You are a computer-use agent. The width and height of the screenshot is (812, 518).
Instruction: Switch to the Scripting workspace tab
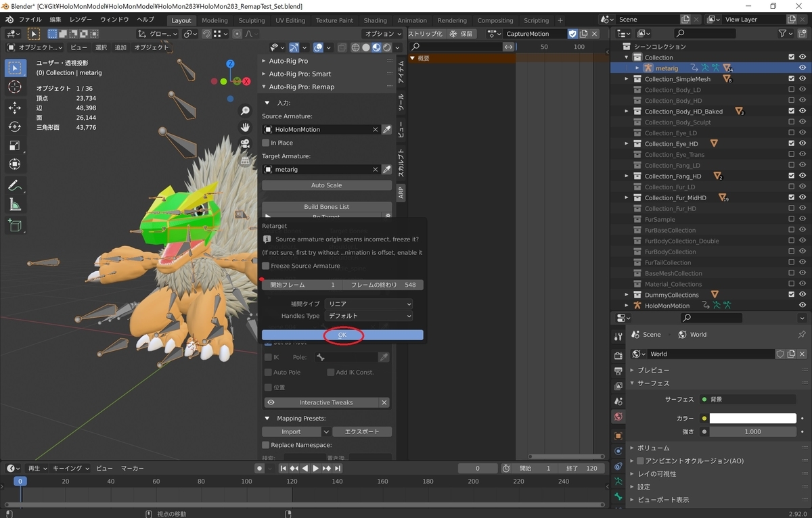tap(536, 20)
